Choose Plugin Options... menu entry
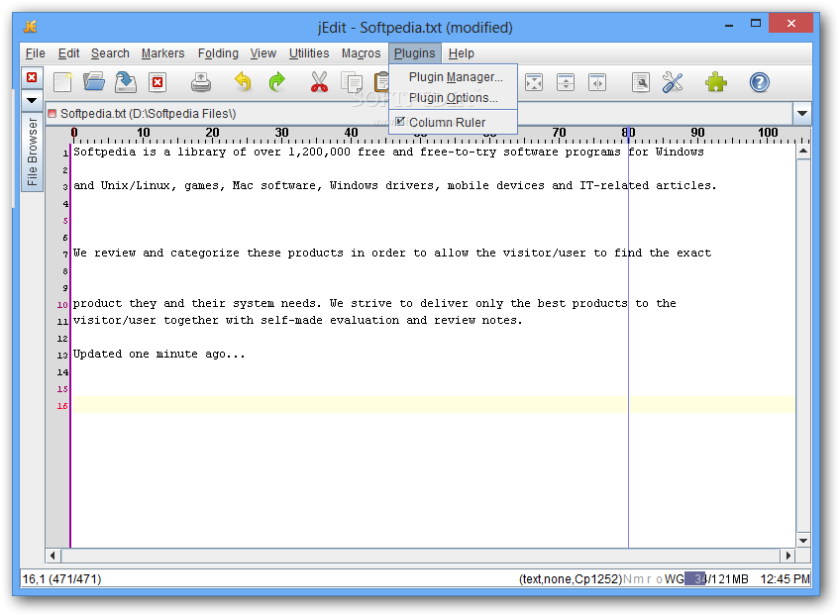840x616 pixels. pos(454,98)
